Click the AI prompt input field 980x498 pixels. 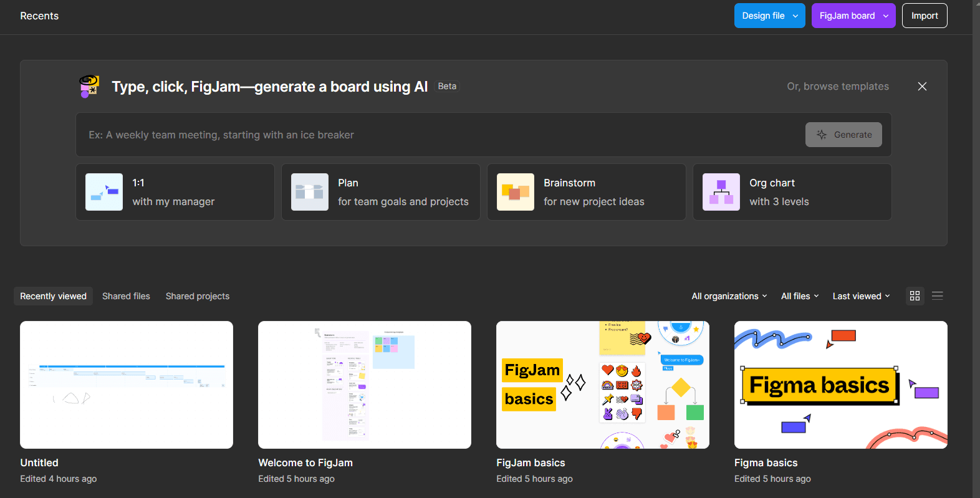click(436, 135)
